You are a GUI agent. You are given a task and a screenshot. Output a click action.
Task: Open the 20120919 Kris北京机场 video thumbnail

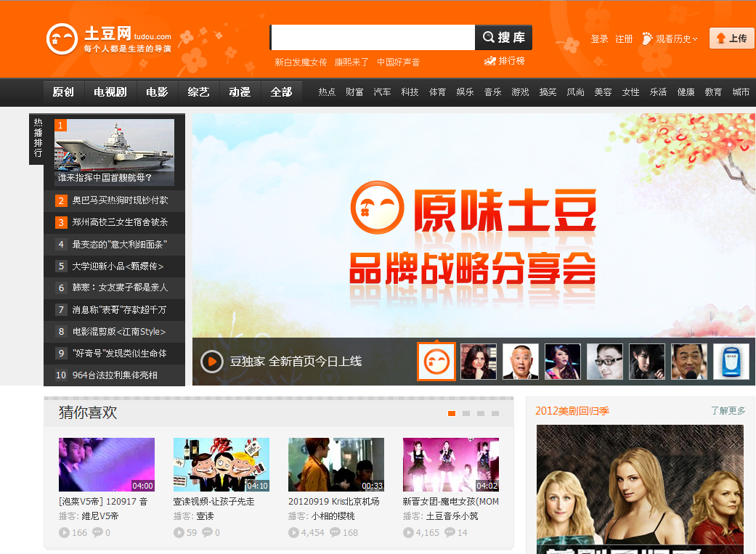point(336,465)
